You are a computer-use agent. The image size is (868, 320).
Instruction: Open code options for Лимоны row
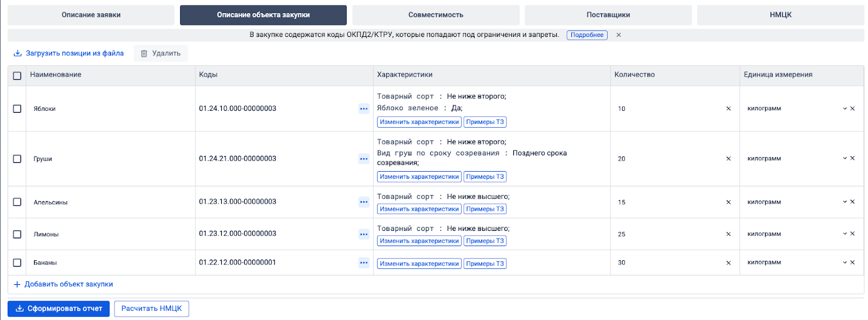pyautogui.click(x=363, y=234)
